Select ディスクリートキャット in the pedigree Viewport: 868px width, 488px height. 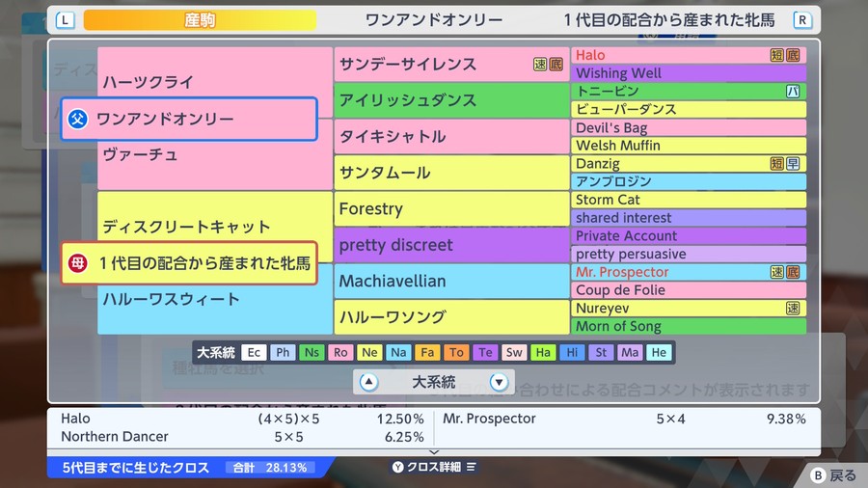pyautogui.click(x=186, y=227)
